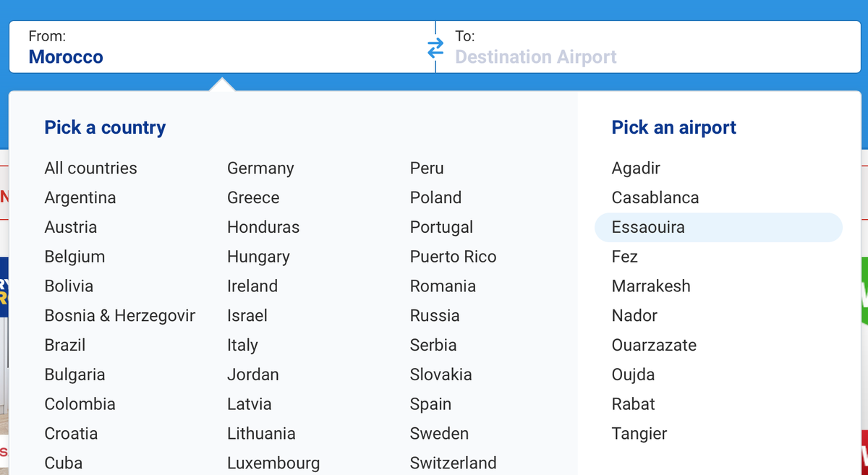
Task: Select Ireland in country list
Action: pyautogui.click(x=252, y=286)
